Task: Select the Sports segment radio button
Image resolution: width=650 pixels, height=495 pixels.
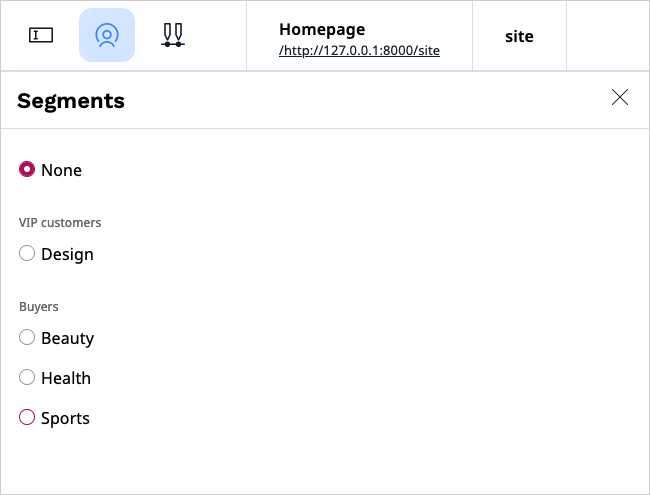Action: tap(27, 417)
